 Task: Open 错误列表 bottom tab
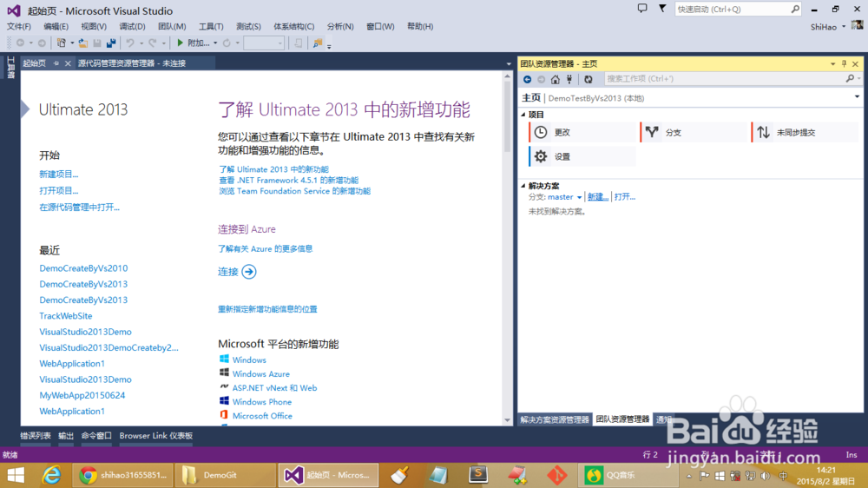coord(36,436)
